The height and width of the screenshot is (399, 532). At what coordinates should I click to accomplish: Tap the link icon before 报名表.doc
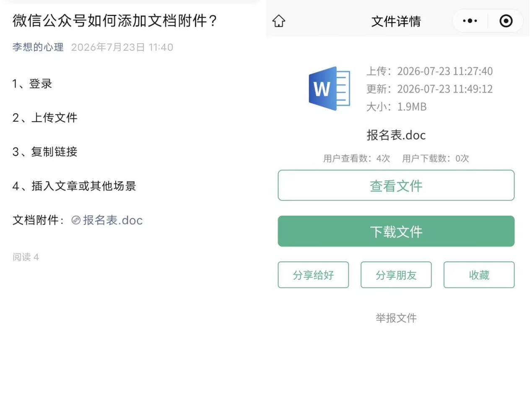click(x=76, y=220)
